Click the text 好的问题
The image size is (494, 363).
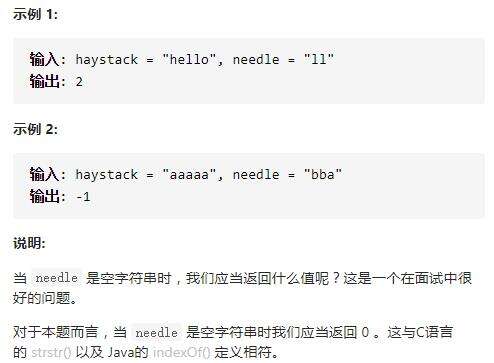pyautogui.click(x=42, y=298)
